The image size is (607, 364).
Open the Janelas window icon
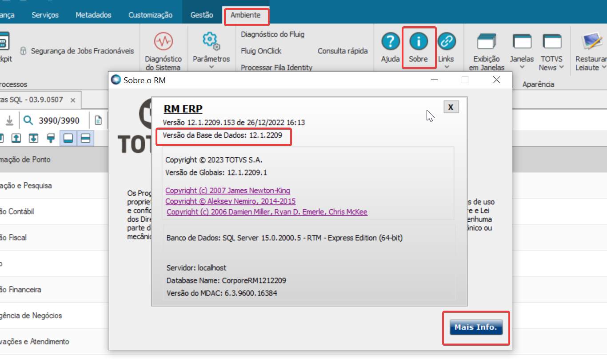[522, 42]
